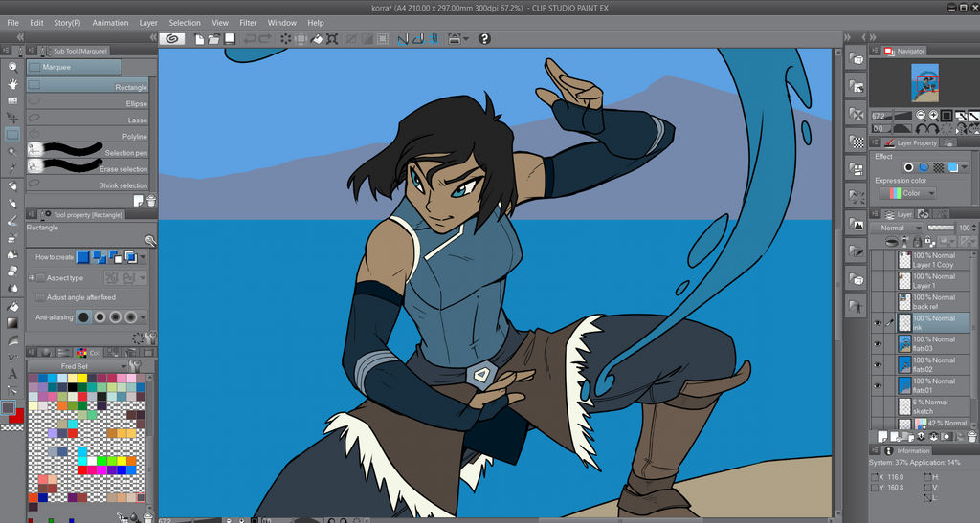Open tool property wrench settings
The image size is (980, 523).
coord(150,338)
